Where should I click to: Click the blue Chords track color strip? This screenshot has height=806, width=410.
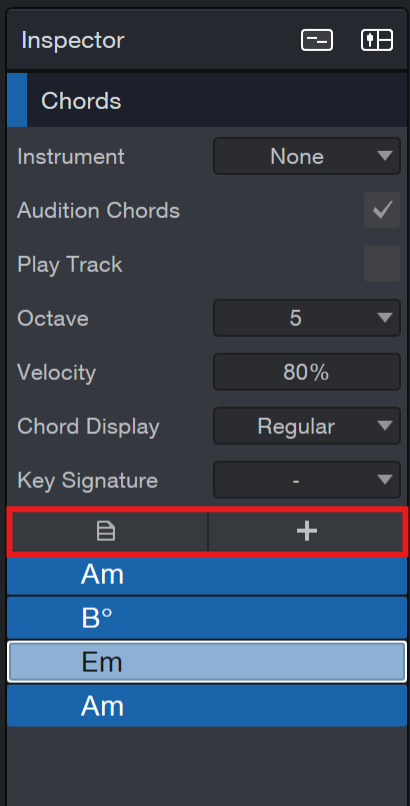click(x=17, y=100)
